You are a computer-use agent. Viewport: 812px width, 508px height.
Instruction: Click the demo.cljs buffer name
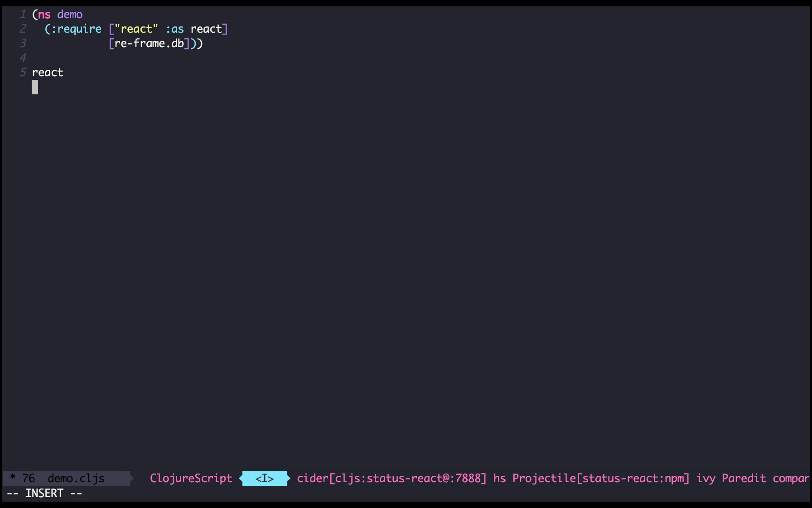click(76, 479)
